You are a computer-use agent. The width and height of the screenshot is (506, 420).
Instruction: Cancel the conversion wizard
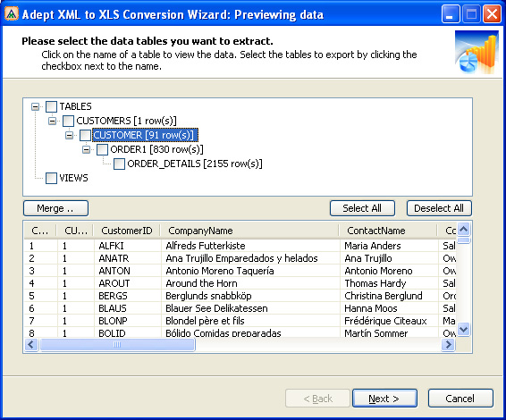(x=460, y=399)
